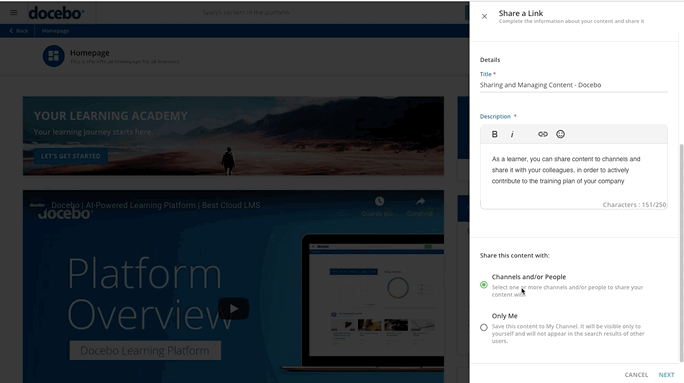Open the hamburger main menu
Viewport: 684px width, 383px height.
14,13
